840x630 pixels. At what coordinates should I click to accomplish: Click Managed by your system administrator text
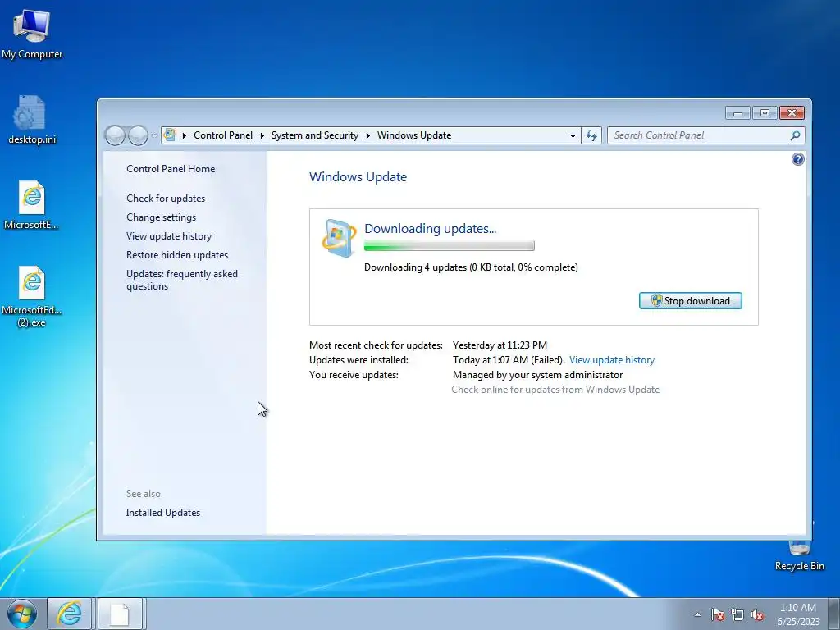click(x=537, y=374)
